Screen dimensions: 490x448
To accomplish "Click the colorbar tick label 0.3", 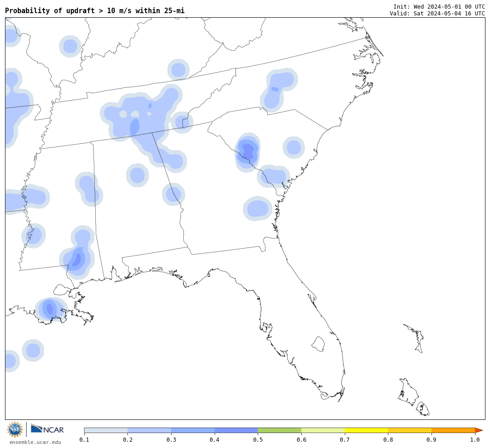I will click(x=171, y=440).
